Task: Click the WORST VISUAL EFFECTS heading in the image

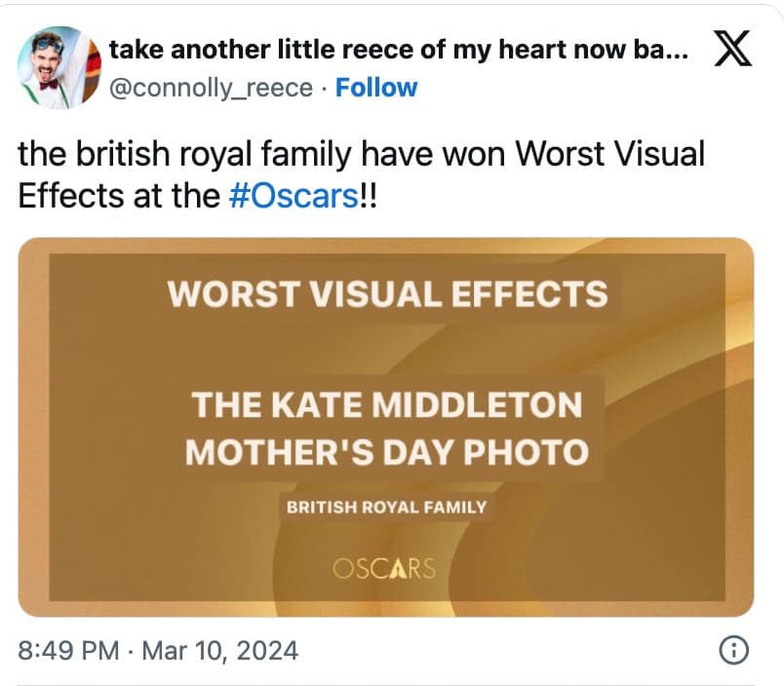Action: (387, 293)
